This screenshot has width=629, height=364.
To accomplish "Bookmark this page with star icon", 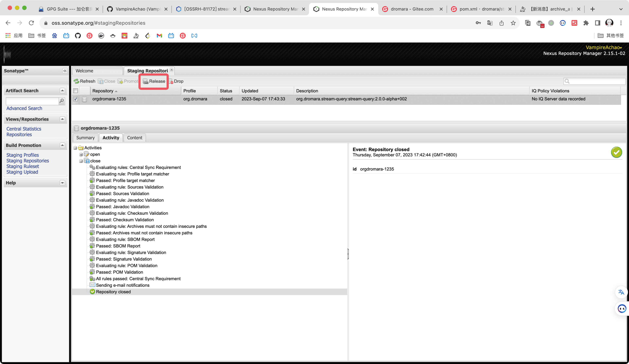I will (x=513, y=23).
